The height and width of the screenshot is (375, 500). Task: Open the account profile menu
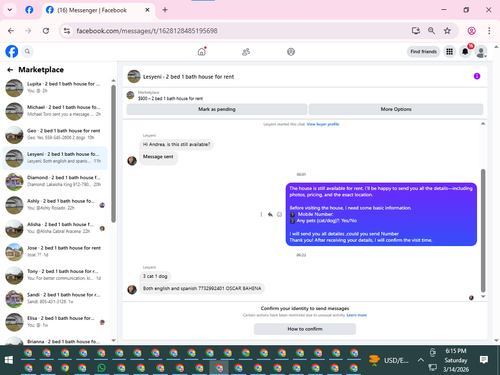pyautogui.click(x=481, y=52)
